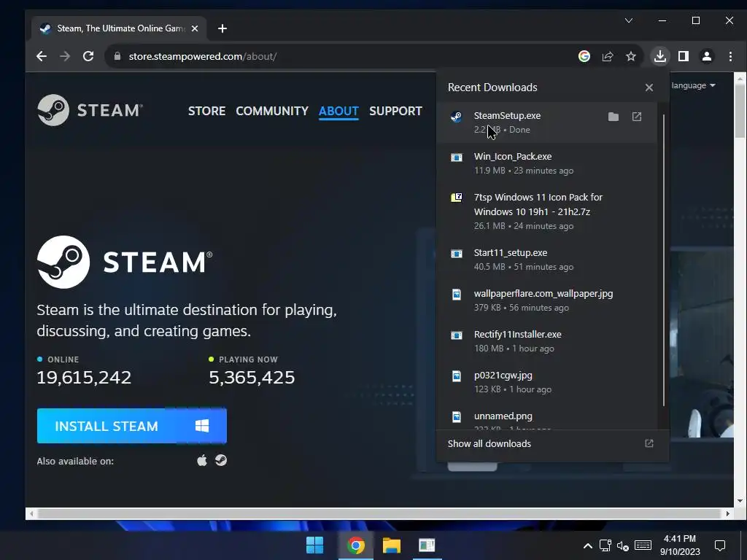Open the touch keyboard tray icon

(643, 545)
